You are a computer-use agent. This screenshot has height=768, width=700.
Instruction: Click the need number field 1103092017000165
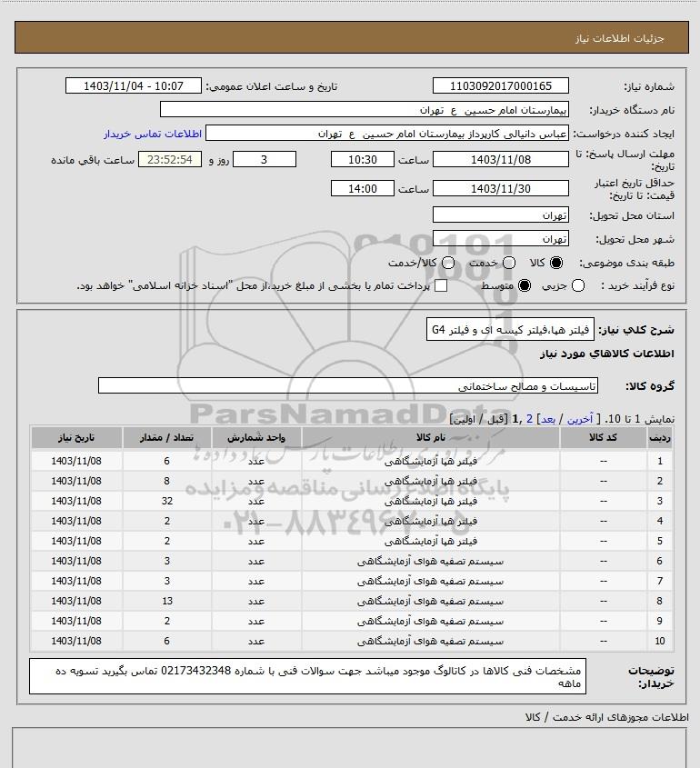pyautogui.click(x=501, y=85)
